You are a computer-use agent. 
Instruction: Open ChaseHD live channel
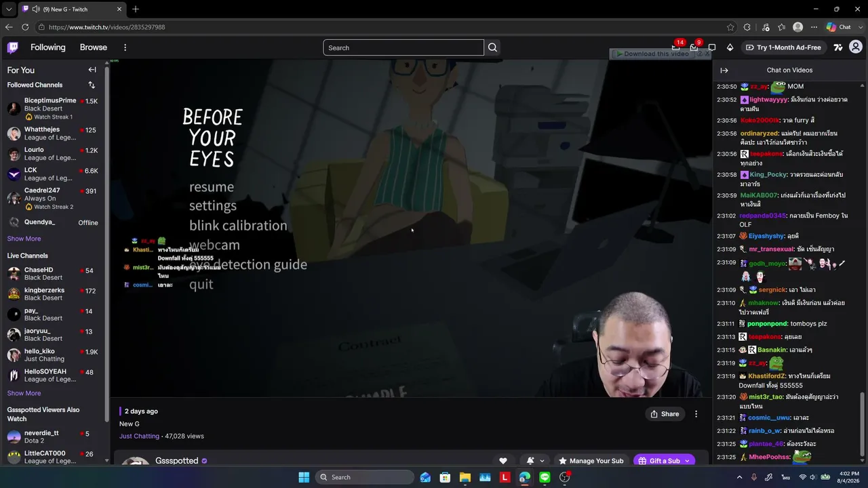click(54, 274)
